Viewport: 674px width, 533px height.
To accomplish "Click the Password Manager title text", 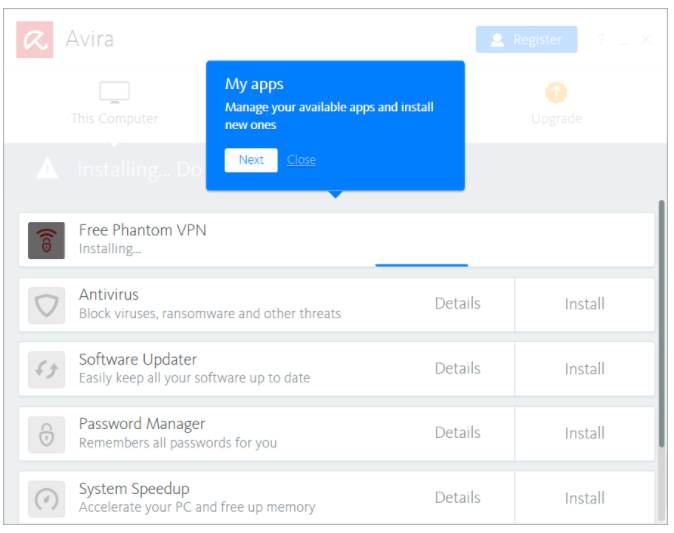I will point(142,424).
